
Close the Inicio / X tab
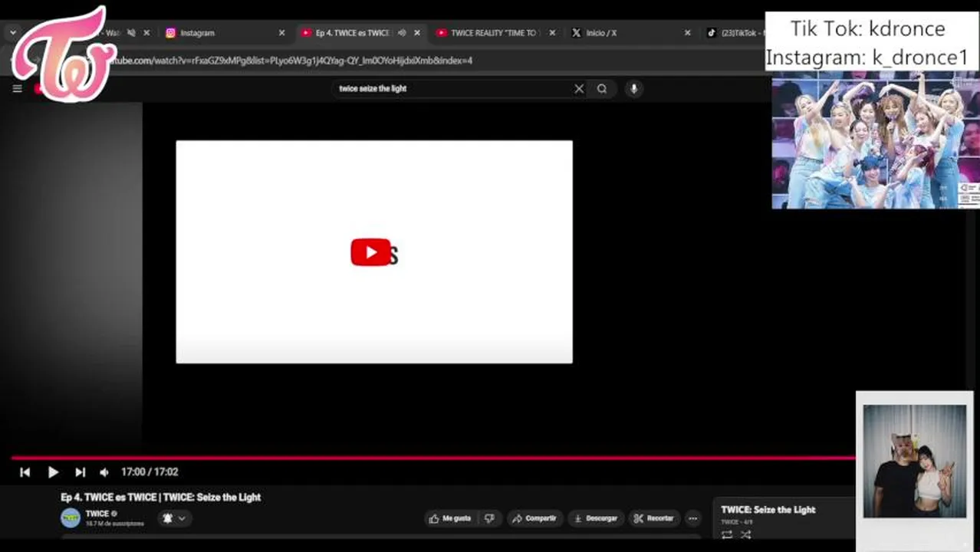pyautogui.click(x=687, y=33)
